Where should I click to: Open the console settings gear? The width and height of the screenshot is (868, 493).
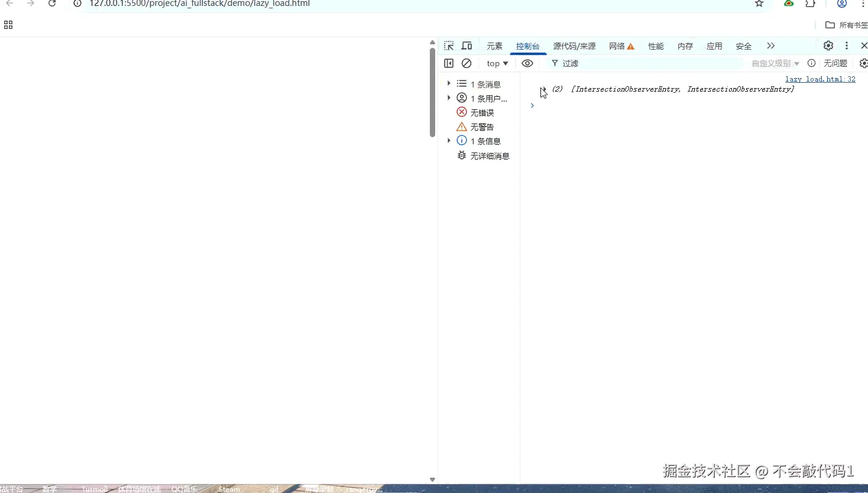click(x=864, y=63)
